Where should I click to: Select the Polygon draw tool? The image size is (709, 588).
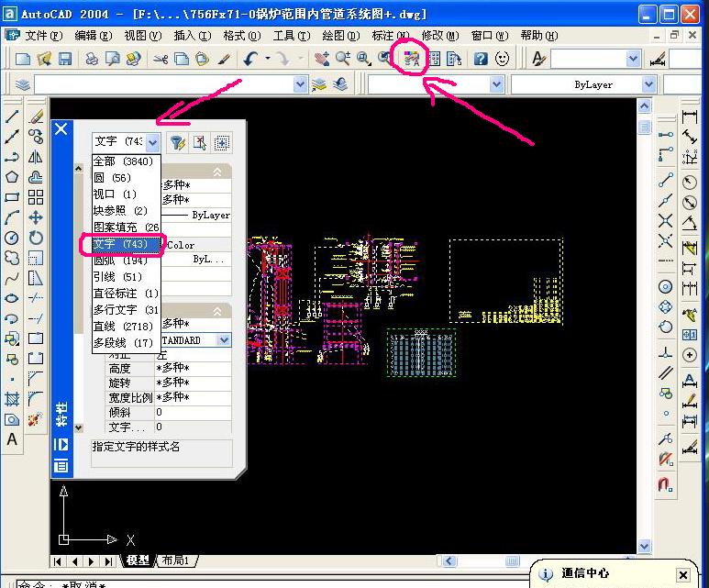(12, 177)
